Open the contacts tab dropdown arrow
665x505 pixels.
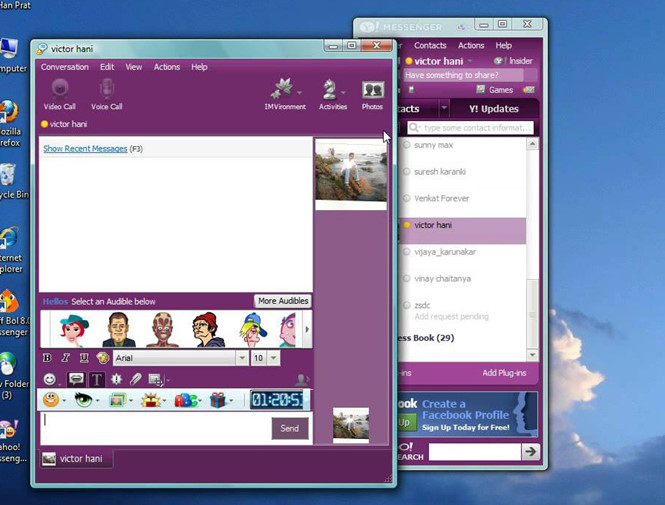(x=444, y=108)
